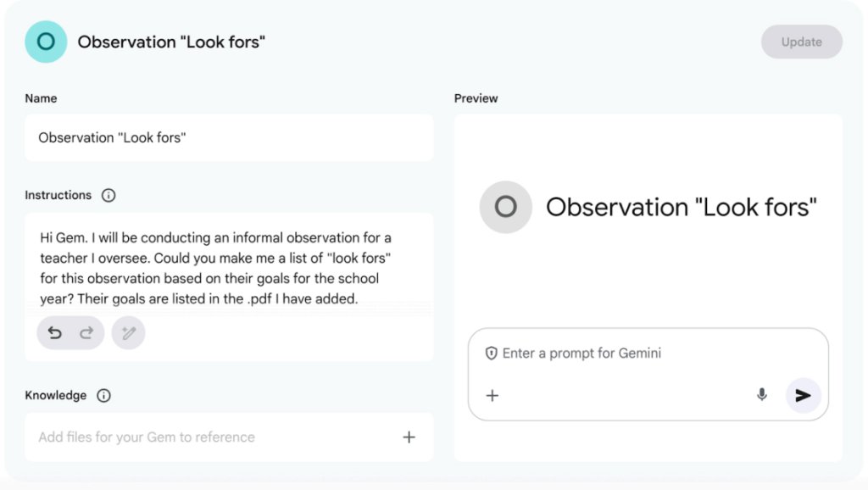
Task: Send the prompt with arrow button
Action: click(803, 395)
